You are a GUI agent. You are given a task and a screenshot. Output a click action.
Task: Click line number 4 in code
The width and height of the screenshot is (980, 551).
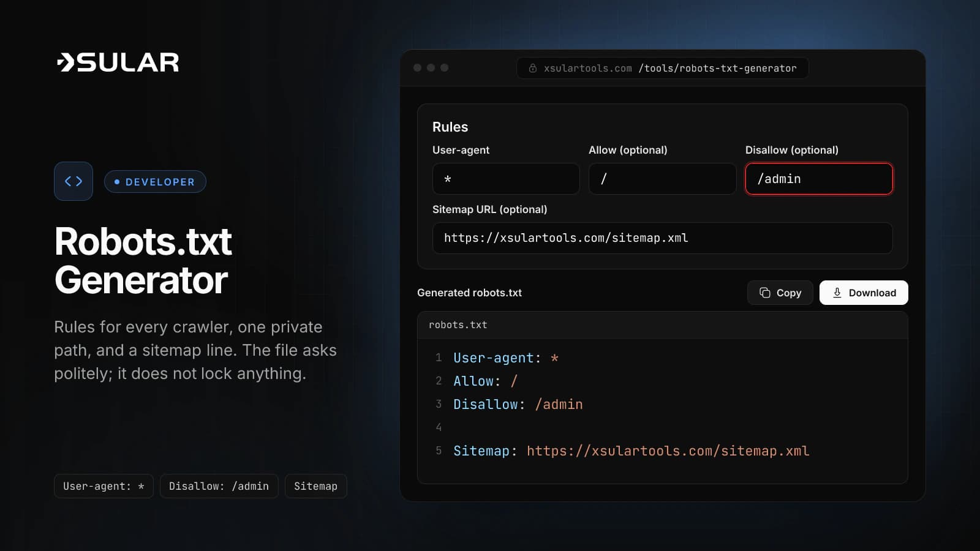pyautogui.click(x=439, y=427)
